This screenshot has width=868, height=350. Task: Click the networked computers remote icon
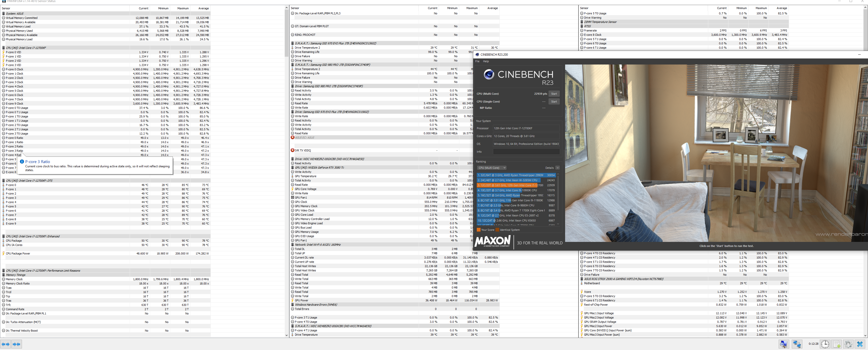(x=797, y=344)
